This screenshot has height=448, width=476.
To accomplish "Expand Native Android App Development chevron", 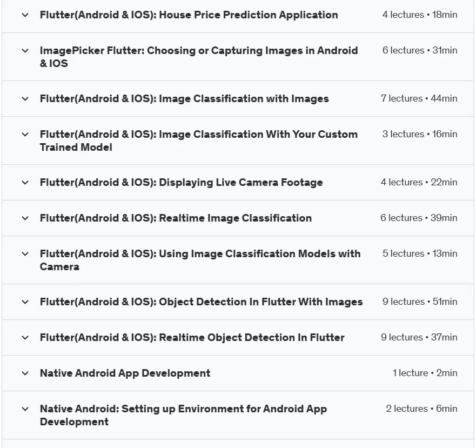I will tap(25, 373).
